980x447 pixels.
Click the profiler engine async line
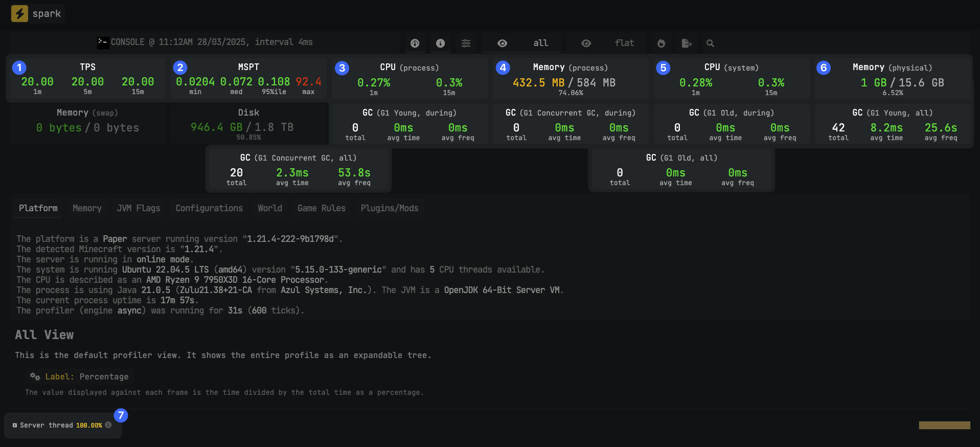160,310
